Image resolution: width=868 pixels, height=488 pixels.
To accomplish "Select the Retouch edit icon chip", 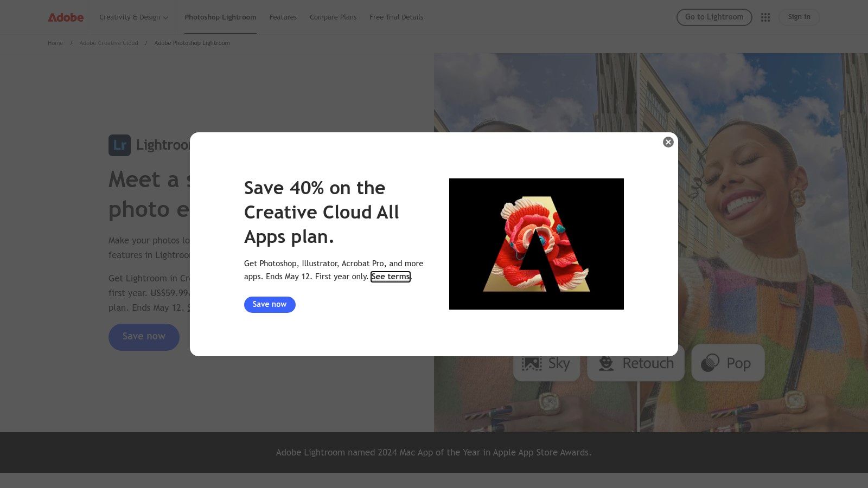I will click(x=636, y=363).
